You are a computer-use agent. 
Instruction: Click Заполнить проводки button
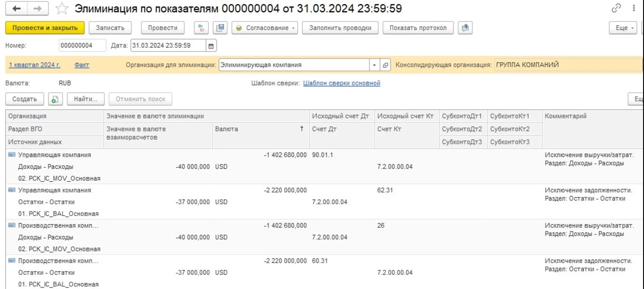point(340,28)
